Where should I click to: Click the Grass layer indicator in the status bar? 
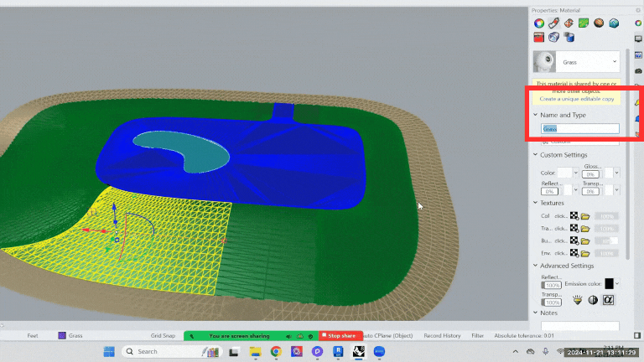click(70, 336)
